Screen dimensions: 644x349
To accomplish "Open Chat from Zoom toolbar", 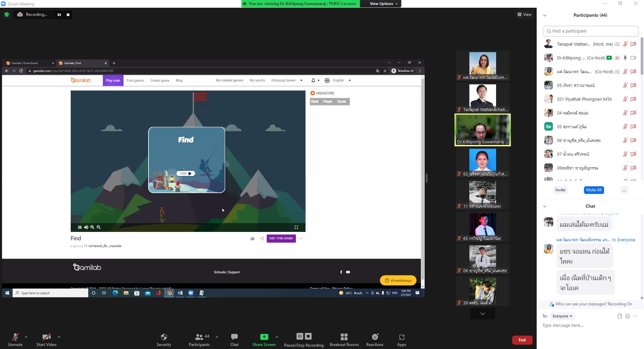I will (x=234, y=340).
